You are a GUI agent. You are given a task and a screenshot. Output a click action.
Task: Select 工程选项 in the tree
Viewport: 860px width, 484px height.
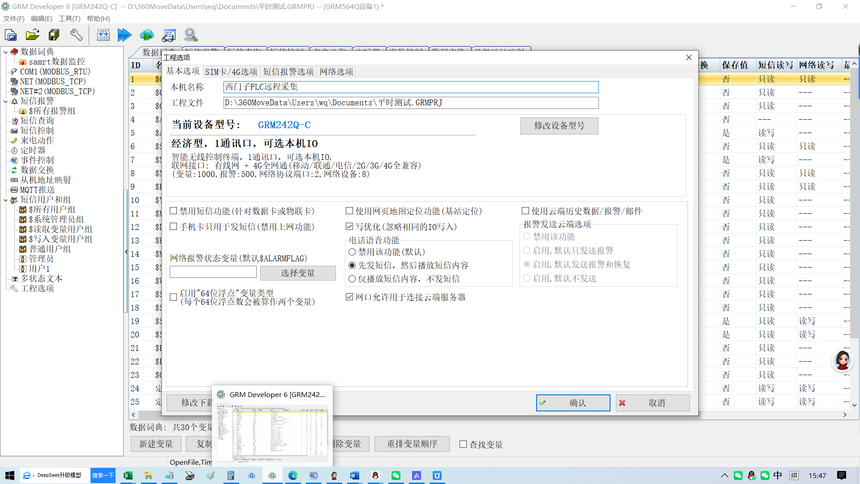pyautogui.click(x=37, y=289)
